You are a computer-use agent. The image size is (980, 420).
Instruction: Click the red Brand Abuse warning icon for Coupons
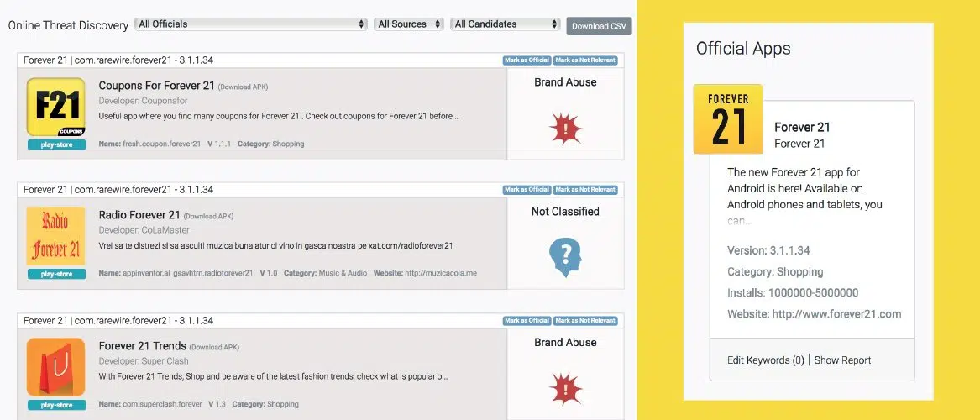click(x=565, y=129)
